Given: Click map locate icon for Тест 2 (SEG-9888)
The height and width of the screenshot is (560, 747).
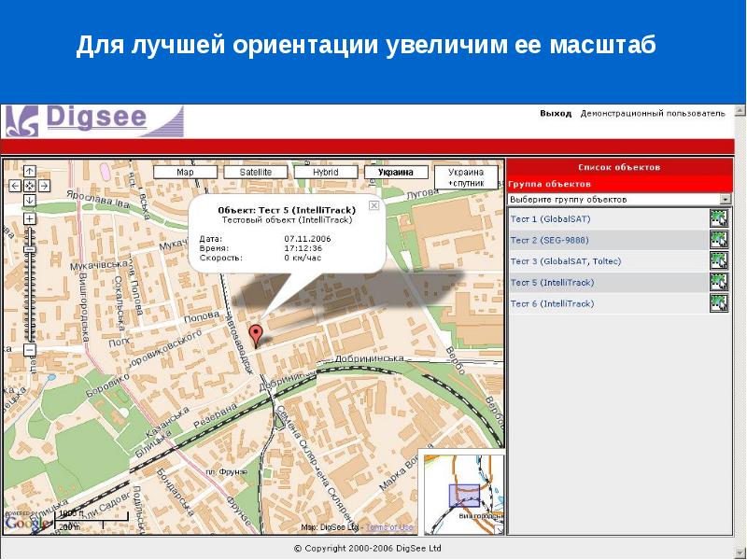Looking at the screenshot, I should (718, 240).
